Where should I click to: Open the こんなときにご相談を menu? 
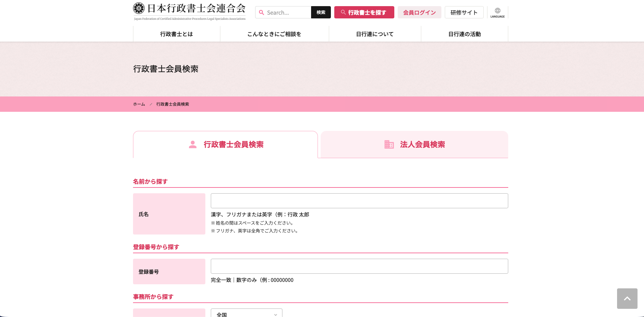click(x=274, y=34)
